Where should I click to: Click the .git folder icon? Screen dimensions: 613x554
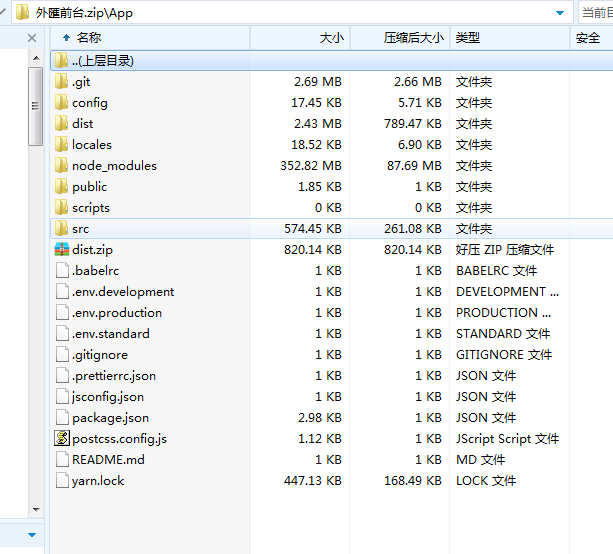tap(62, 82)
